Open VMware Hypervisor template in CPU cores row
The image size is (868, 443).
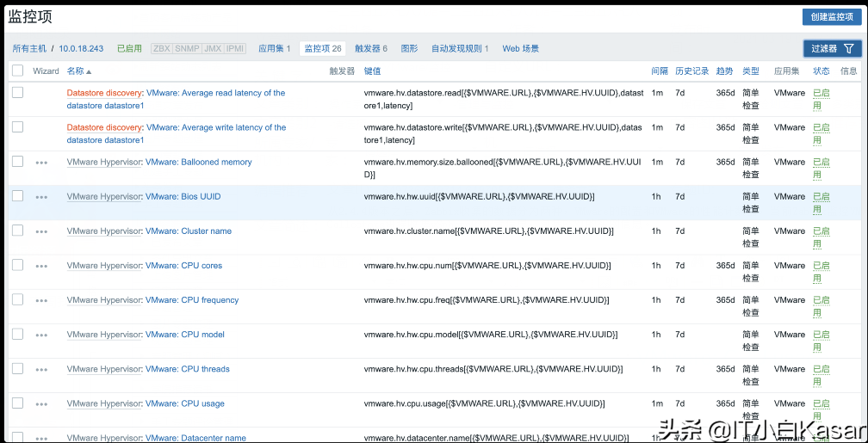tap(104, 266)
